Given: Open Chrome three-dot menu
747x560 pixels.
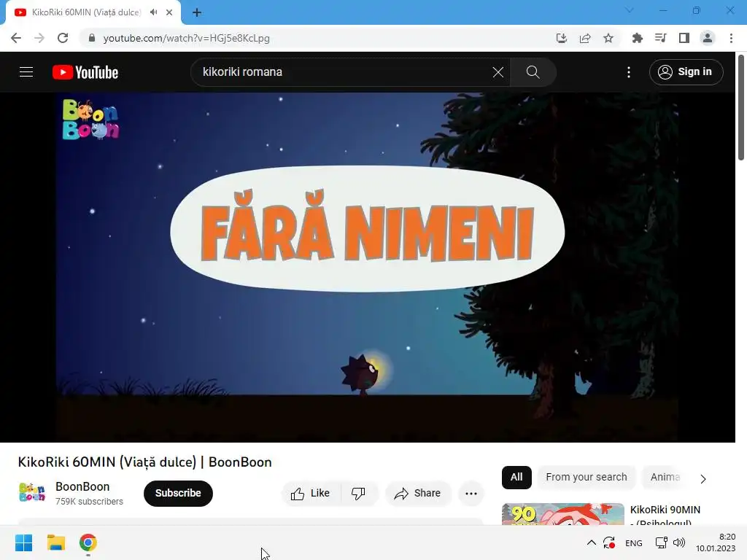Looking at the screenshot, I should [731, 38].
